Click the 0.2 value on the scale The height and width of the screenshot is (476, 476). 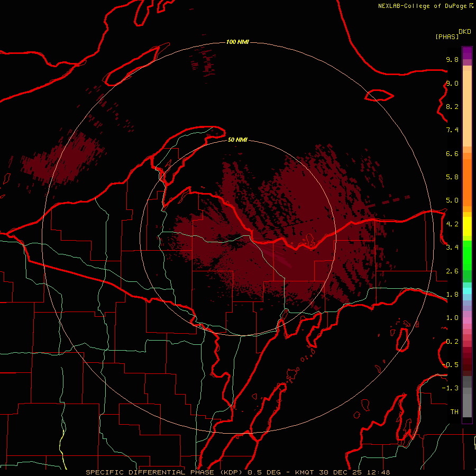tap(452, 342)
